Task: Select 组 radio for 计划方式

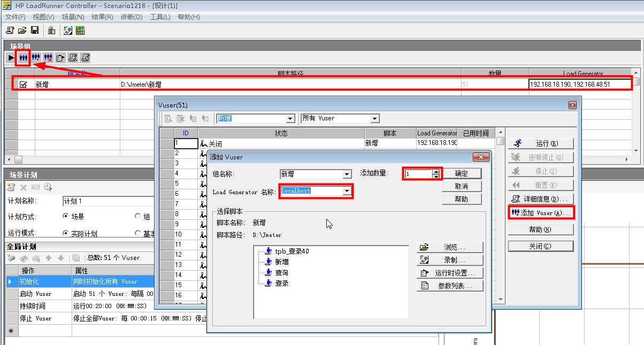Action: point(138,217)
